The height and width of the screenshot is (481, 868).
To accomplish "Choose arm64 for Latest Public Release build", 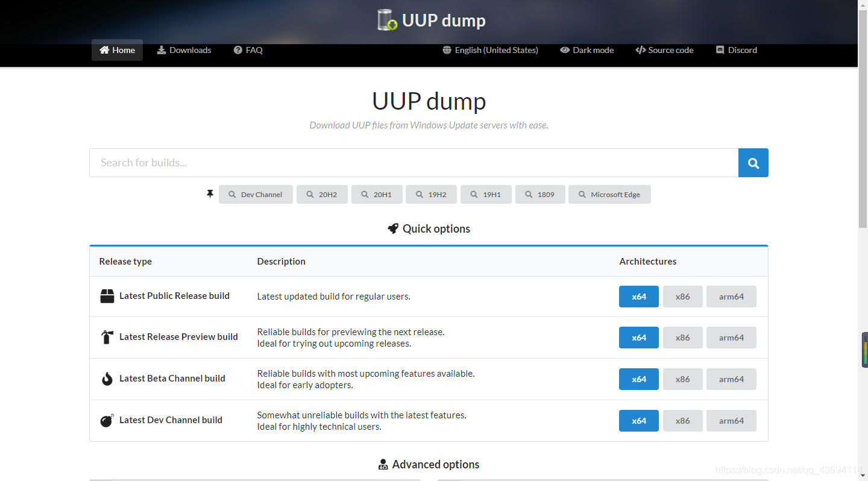I will [x=731, y=297].
